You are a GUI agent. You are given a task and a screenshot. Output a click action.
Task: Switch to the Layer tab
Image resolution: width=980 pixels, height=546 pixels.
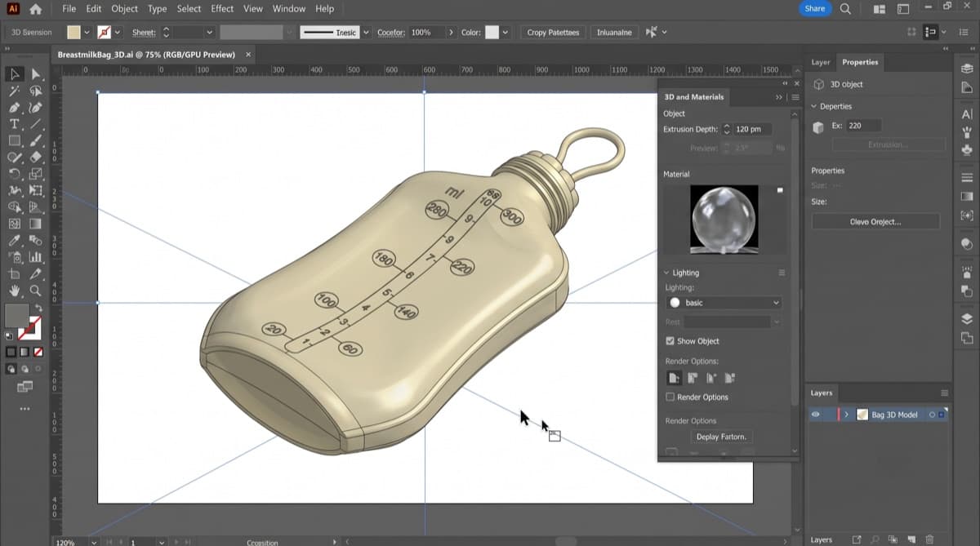point(821,62)
